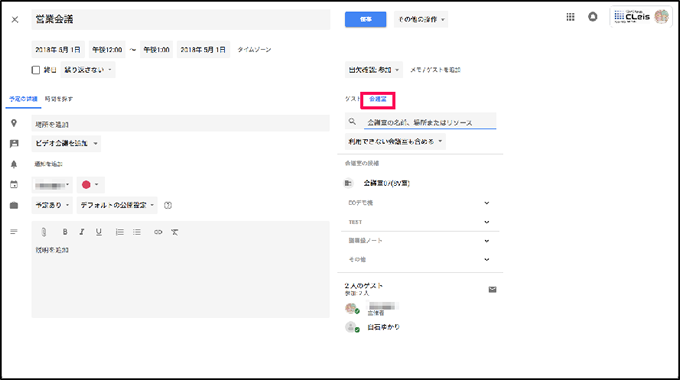This screenshot has width=680, height=380.
Task: Change the start time 午後12:00
Action: pos(107,50)
